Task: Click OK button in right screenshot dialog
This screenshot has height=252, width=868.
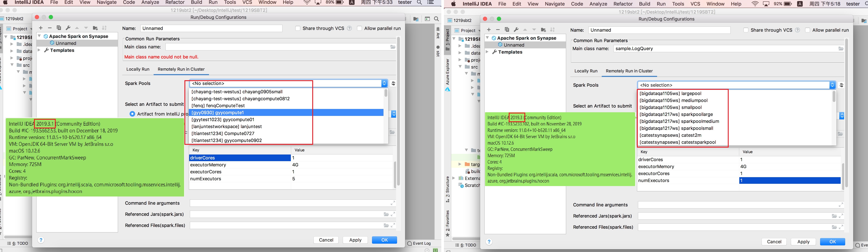Action: (x=833, y=242)
